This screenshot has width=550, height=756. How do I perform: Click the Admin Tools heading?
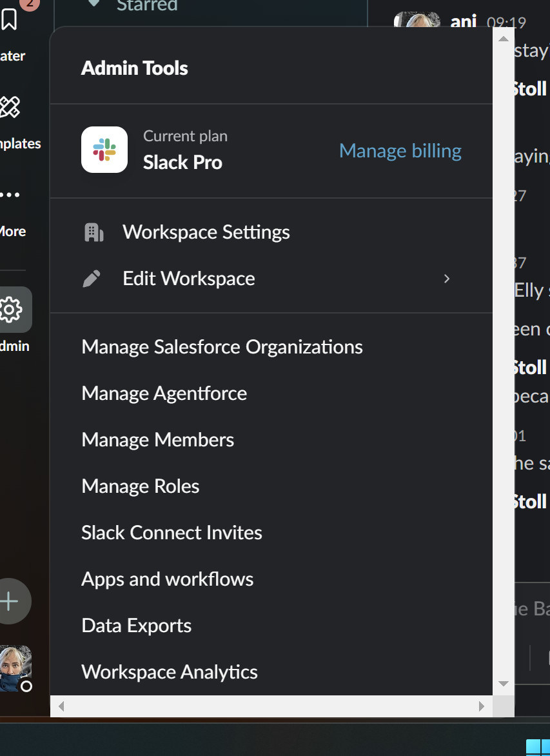click(x=135, y=68)
